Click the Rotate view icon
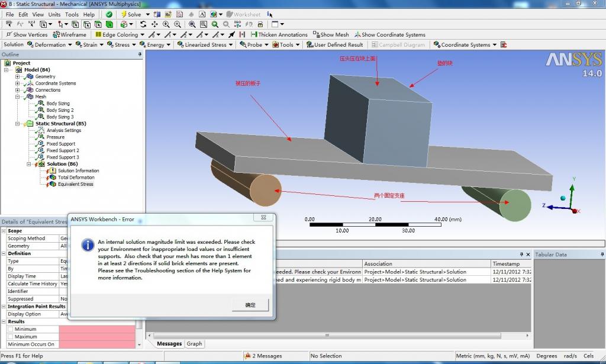Screen dimensions: 606x364 (143, 24)
